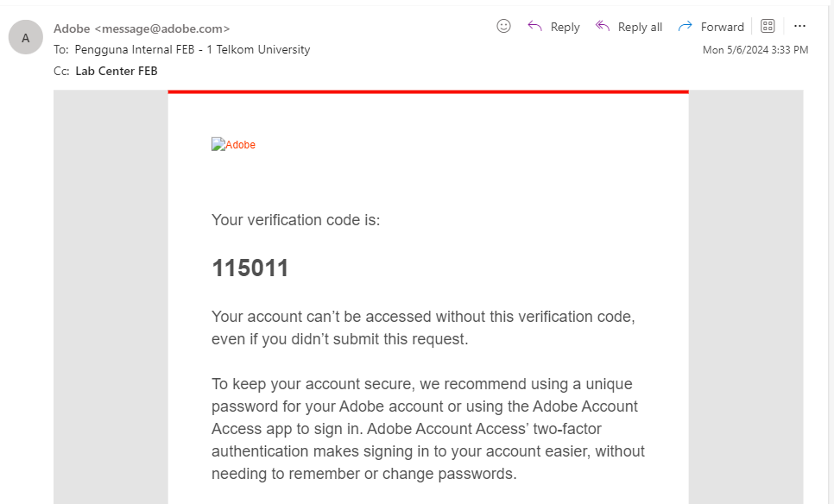Open more message actions via the ellipsis
This screenshot has width=834, height=504.
pos(799,26)
